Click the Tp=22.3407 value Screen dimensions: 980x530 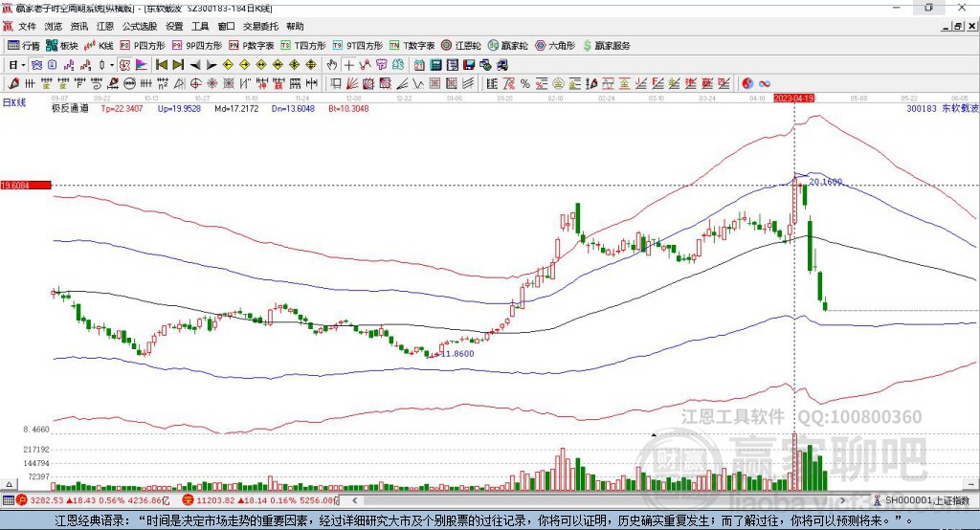tap(122, 108)
